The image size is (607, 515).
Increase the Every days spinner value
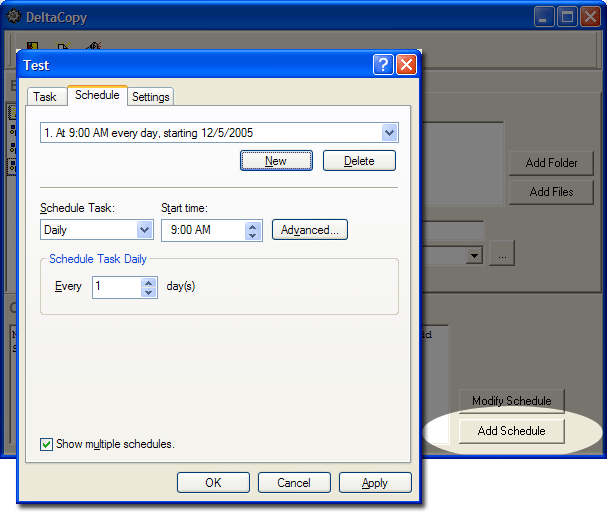[x=149, y=283]
